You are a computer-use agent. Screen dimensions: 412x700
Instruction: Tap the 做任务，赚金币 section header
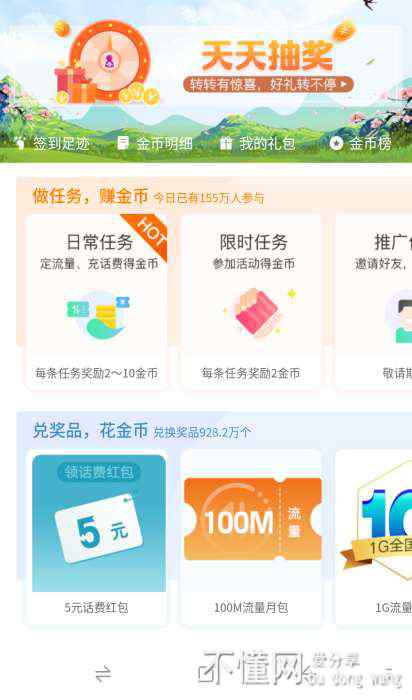point(90,196)
